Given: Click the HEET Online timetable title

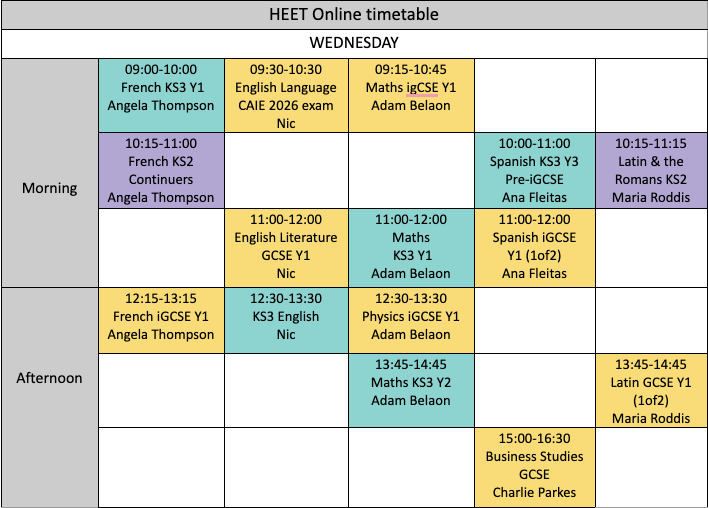Looking at the screenshot, I should click(x=354, y=15).
